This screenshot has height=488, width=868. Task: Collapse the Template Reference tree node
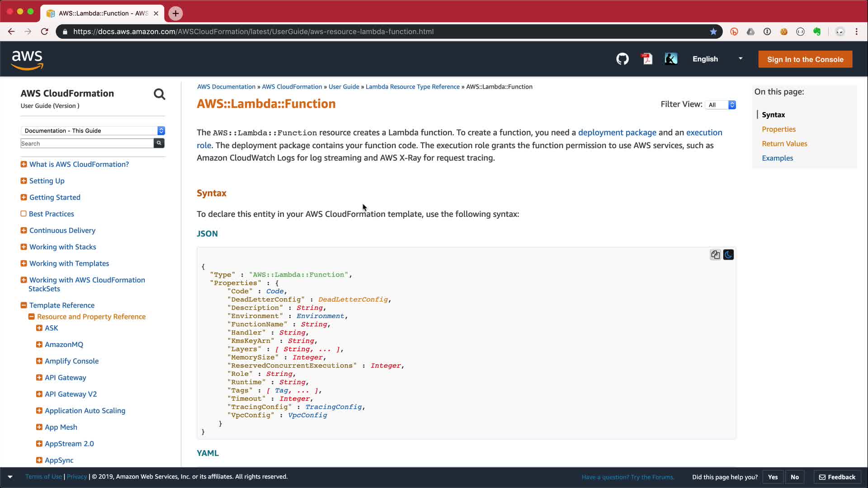pyautogui.click(x=24, y=305)
